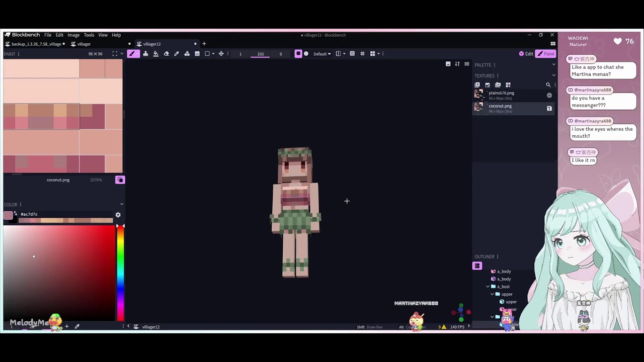
Task: Toggle pixel grid checker icon
Action: pos(352,54)
